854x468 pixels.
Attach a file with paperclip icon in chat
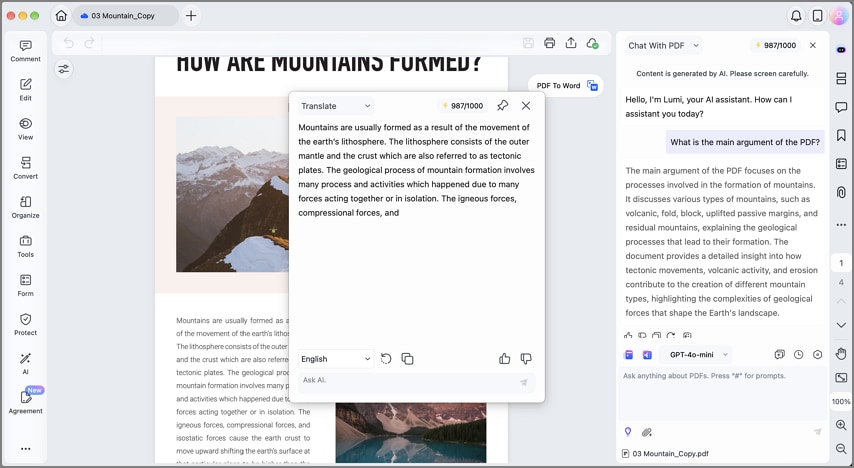coord(647,433)
